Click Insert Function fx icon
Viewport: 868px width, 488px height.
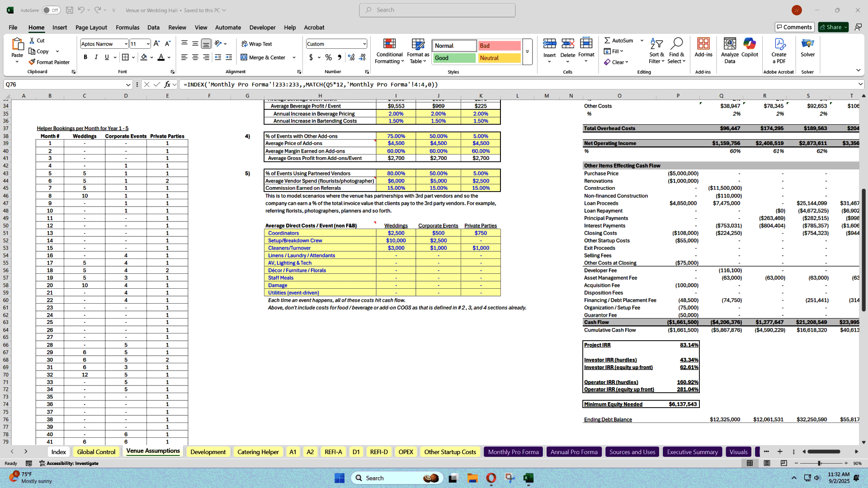point(167,84)
